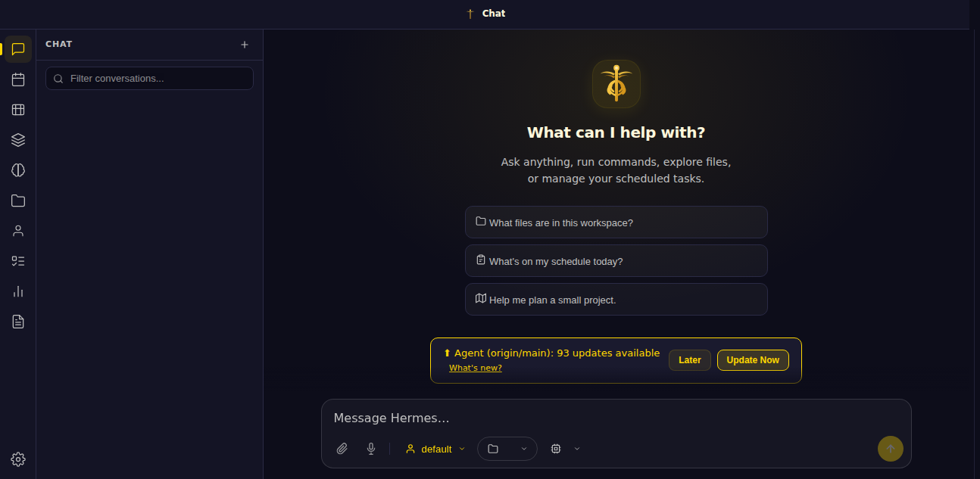980x479 pixels.
Task: Start new chat with plus icon
Action: 245,45
